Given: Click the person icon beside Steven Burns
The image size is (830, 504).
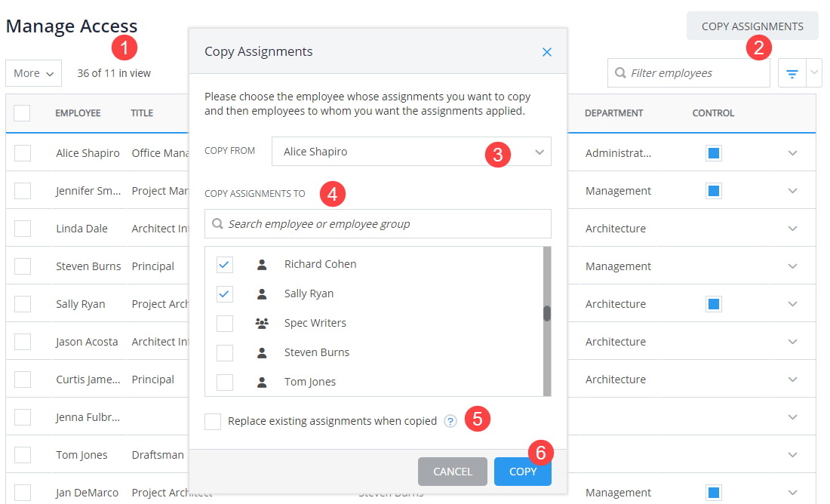Looking at the screenshot, I should point(264,352).
